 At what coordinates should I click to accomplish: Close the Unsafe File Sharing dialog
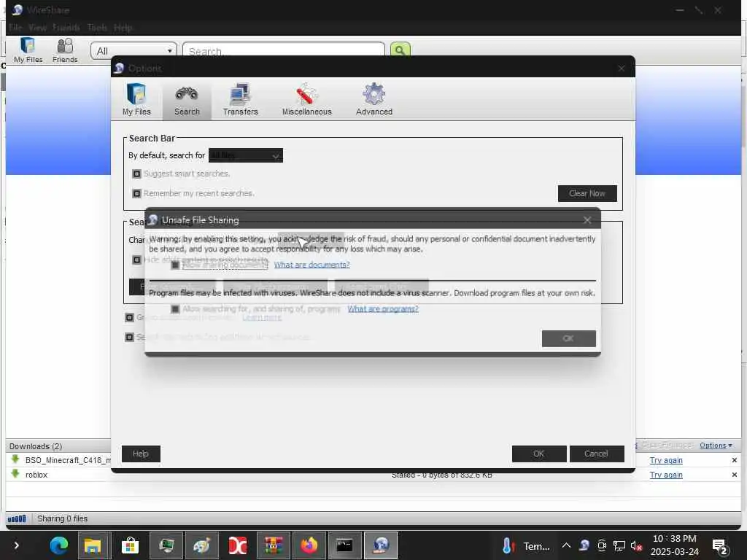point(587,220)
